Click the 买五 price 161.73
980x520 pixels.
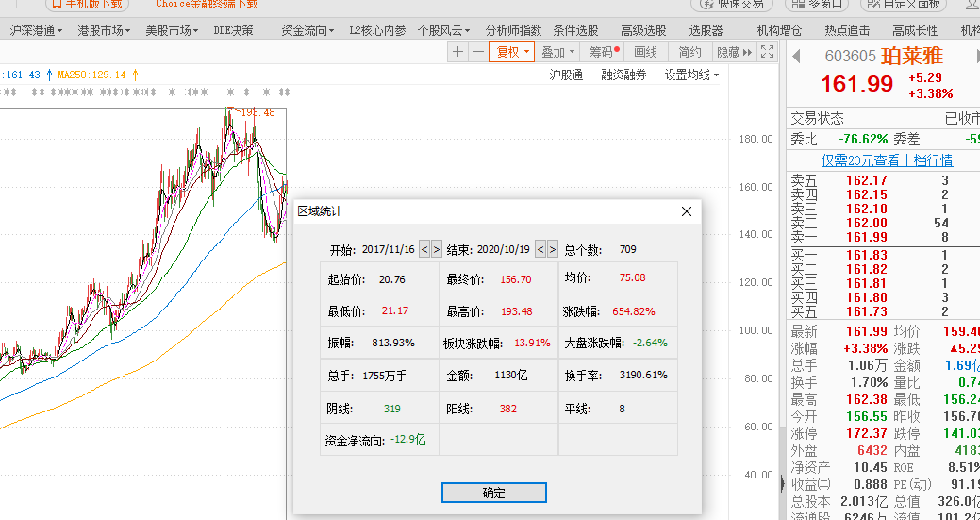[866, 311]
